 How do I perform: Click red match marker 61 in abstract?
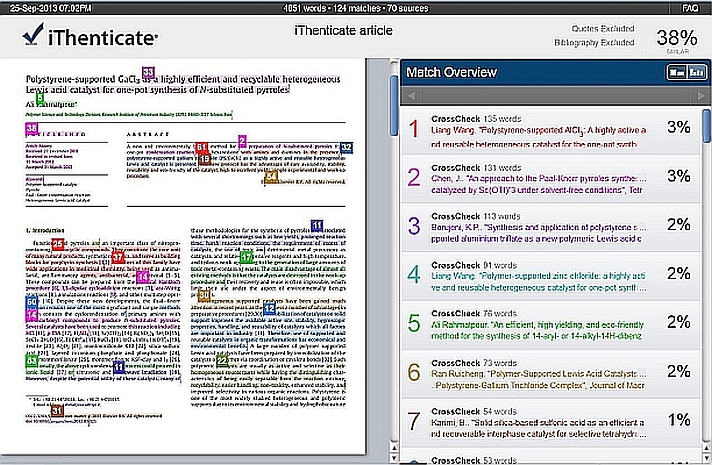coord(202,148)
